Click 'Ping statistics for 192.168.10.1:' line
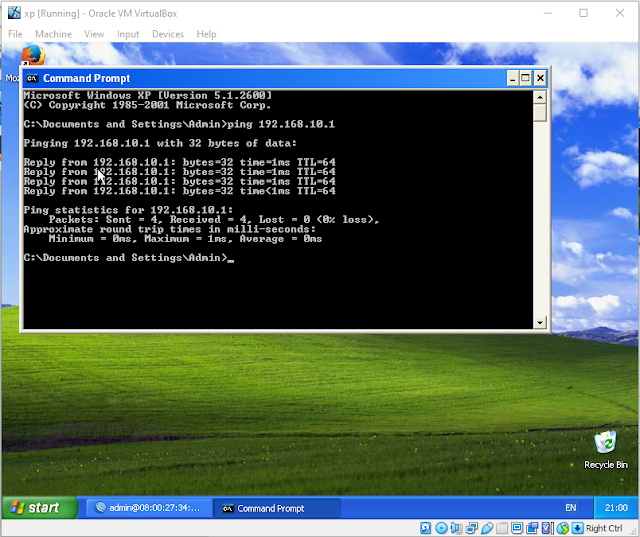The image size is (640, 537). tap(128, 210)
